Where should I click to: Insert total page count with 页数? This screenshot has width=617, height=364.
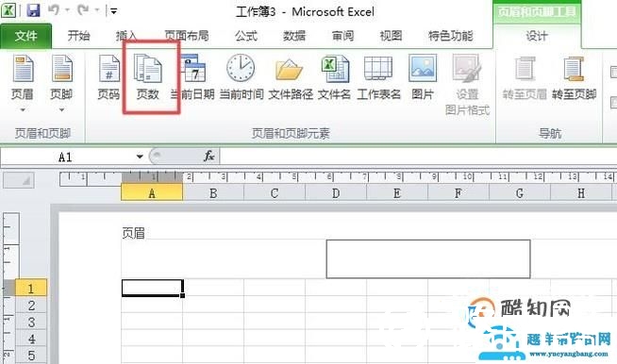(x=148, y=77)
